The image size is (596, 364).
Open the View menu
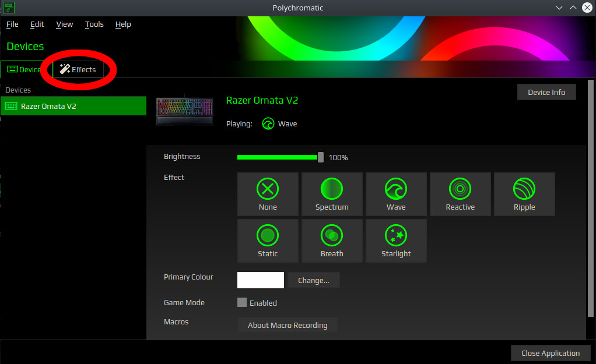click(64, 24)
